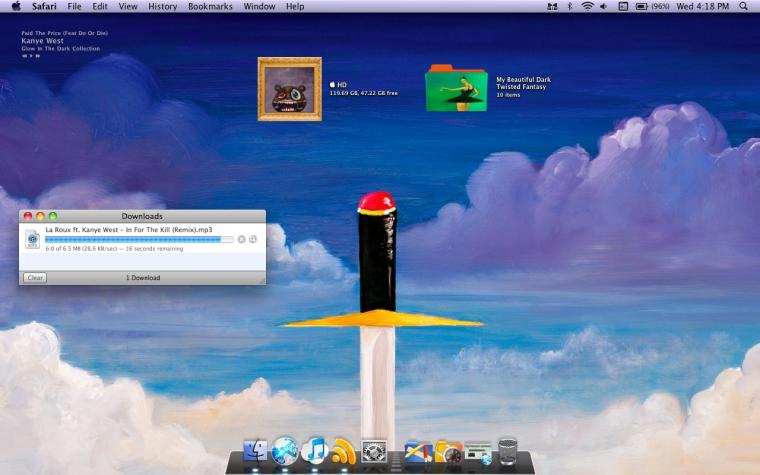This screenshot has height=475, width=760.
Task: Click the bow-tie shaped menu bar icon
Action: point(553,6)
